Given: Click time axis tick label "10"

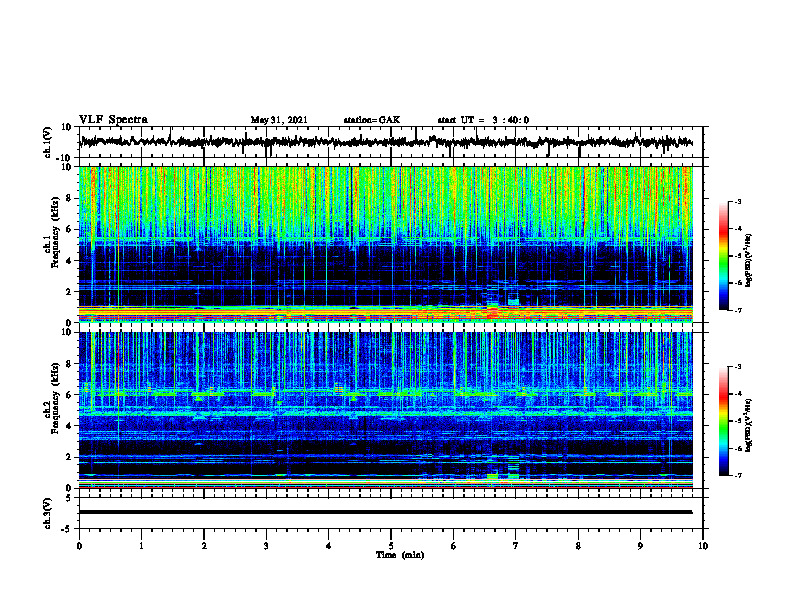Looking at the screenshot, I should 703,546.
